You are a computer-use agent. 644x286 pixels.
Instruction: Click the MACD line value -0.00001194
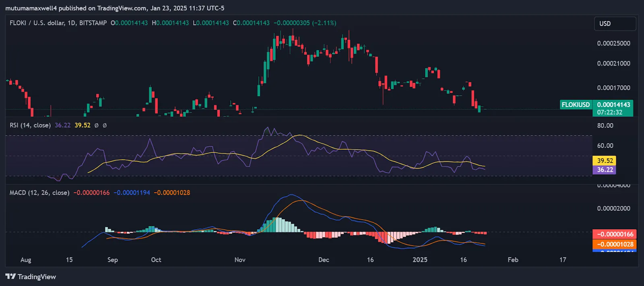pos(132,193)
